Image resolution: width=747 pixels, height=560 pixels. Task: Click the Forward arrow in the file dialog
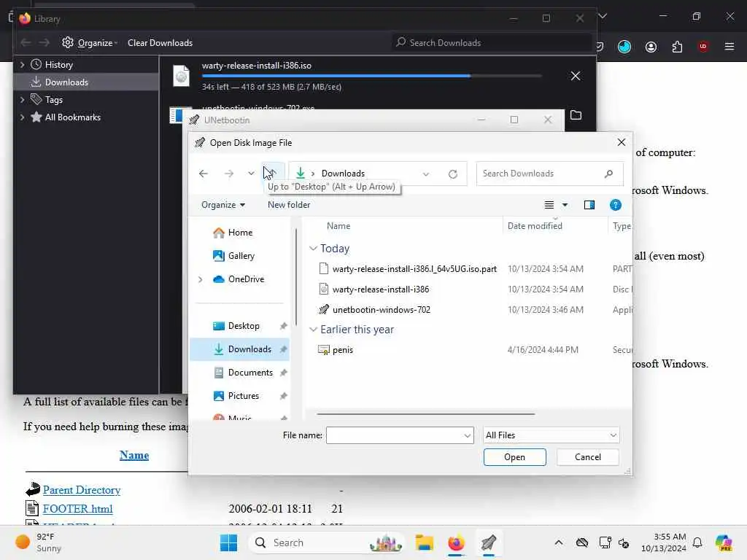(229, 174)
